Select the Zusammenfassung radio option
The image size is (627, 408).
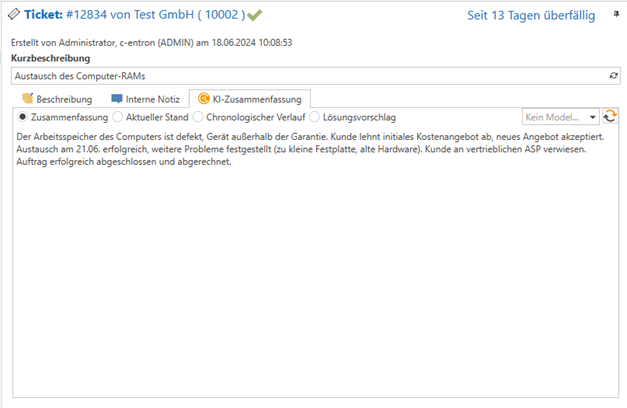tap(23, 117)
